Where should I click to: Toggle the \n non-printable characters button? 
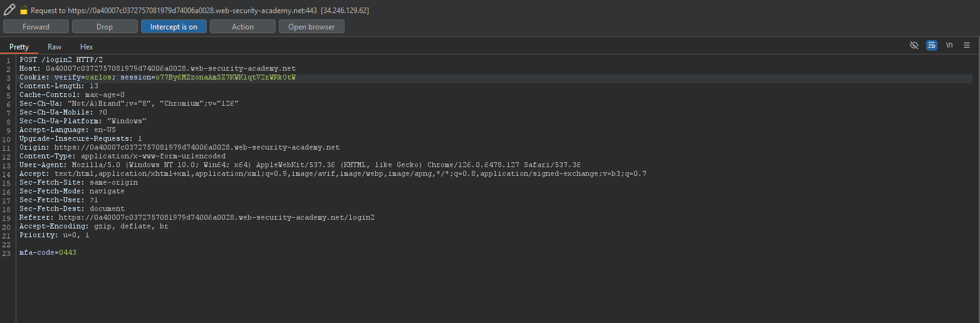tap(949, 45)
